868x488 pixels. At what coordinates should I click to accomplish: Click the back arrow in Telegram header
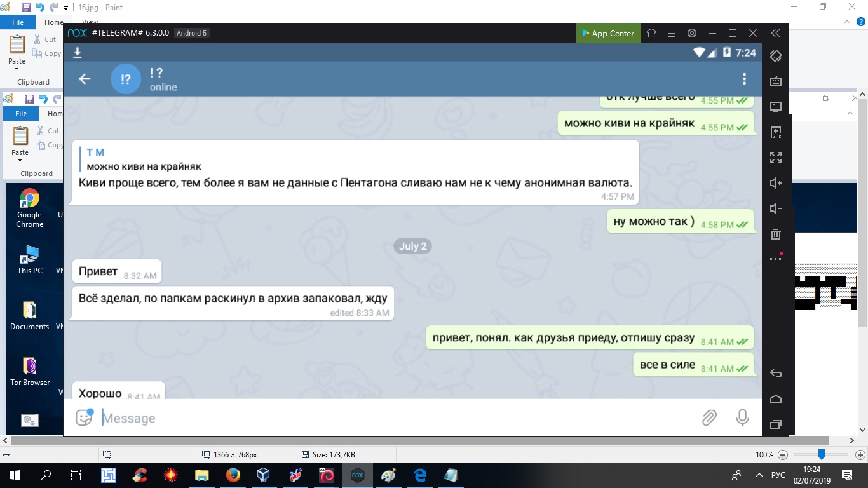pos(85,79)
